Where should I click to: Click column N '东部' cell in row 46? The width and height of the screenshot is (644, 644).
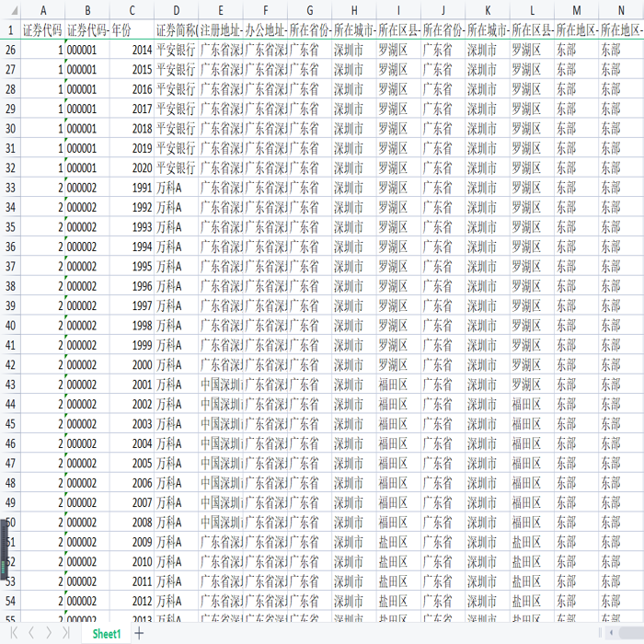621,443
